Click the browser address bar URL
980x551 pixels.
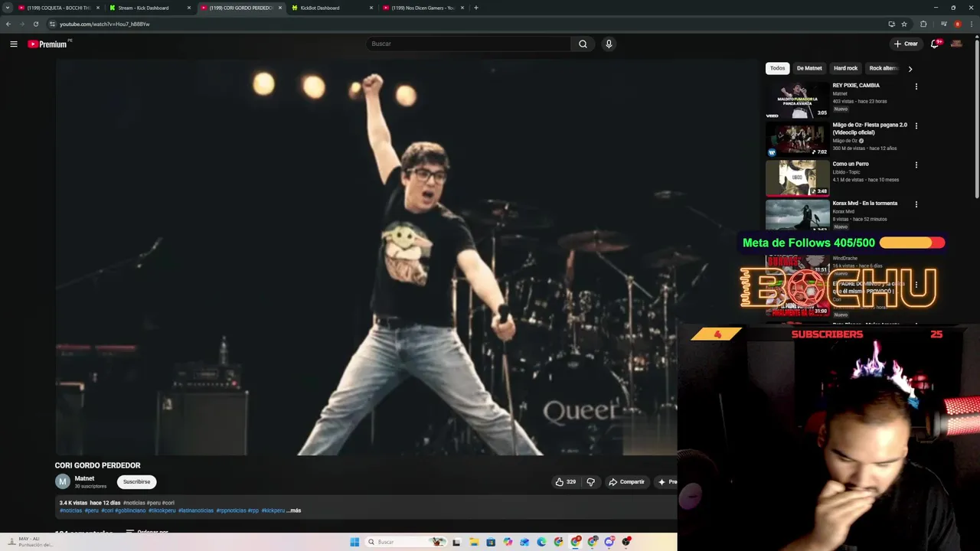coord(105,24)
